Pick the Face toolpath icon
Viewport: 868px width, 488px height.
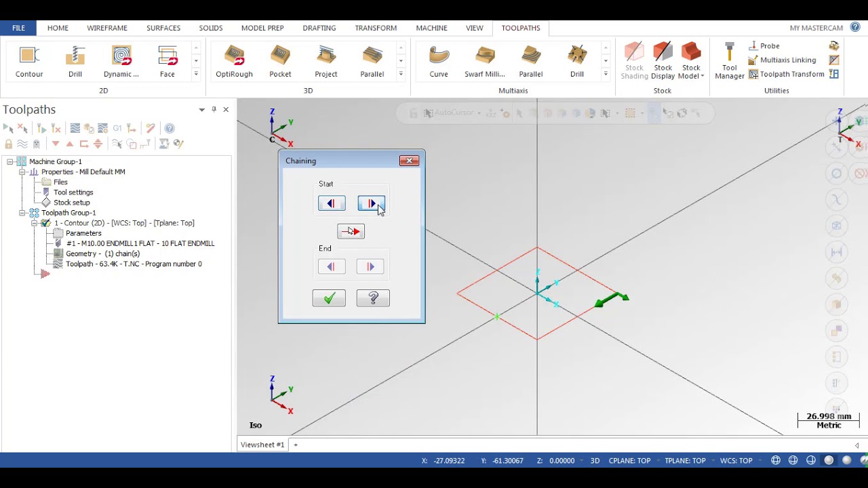[x=167, y=62]
